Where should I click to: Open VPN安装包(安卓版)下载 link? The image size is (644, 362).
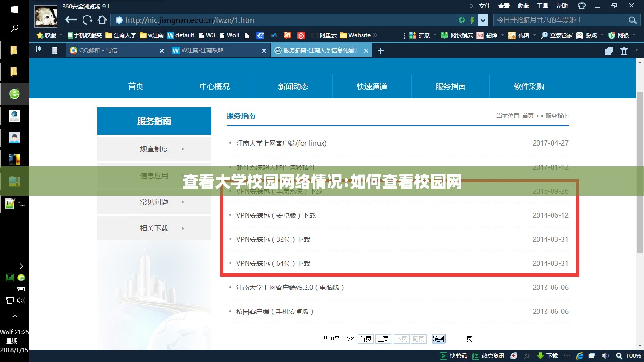[x=276, y=215]
